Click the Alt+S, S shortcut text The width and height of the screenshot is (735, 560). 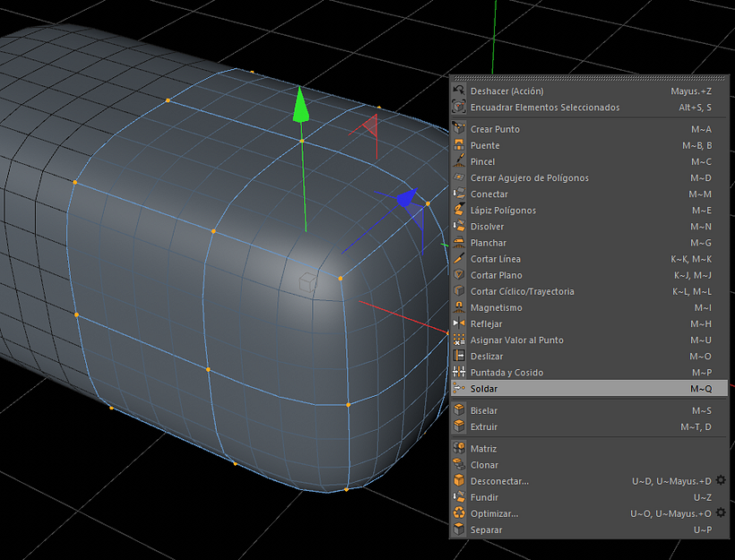click(696, 108)
